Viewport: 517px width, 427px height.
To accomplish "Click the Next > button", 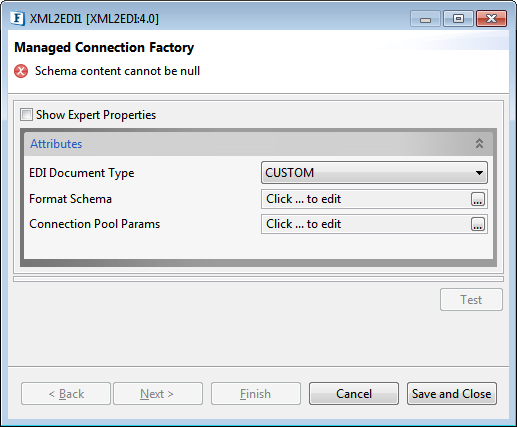I will tap(158, 394).
